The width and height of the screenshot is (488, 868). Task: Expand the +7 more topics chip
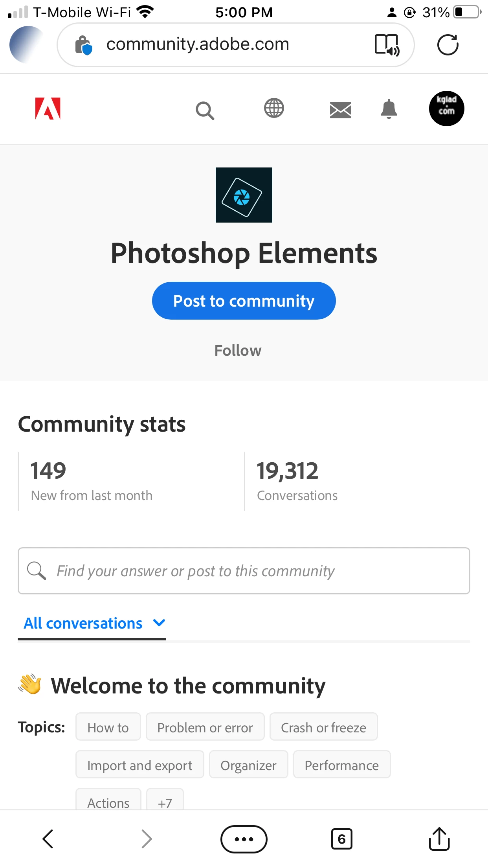165,802
